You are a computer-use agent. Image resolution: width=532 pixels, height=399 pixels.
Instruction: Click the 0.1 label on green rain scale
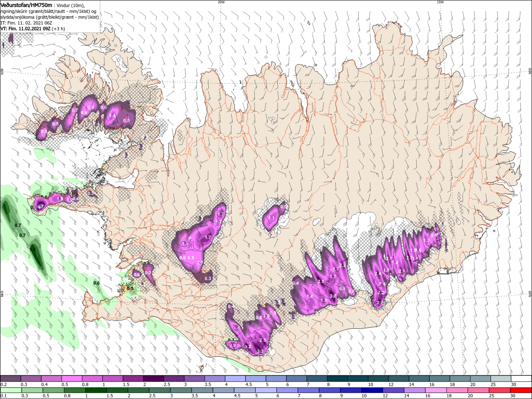pyautogui.click(x=3, y=396)
